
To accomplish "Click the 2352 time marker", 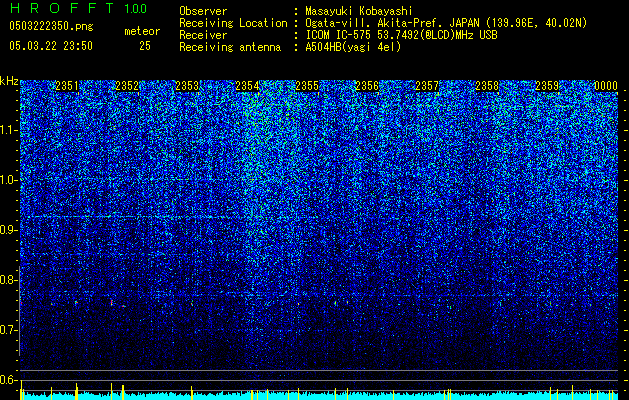I will point(127,86).
